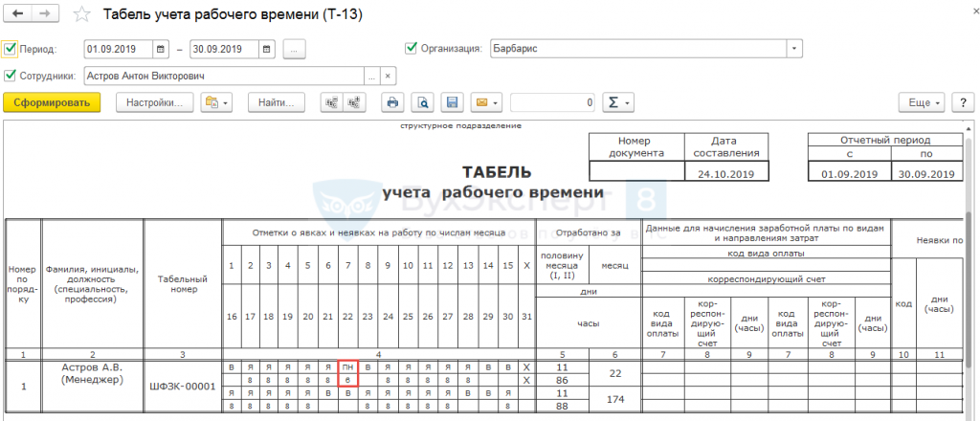Open the period selection ellipsis button
The height and width of the screenshot is (421, 980).
tap(295, 50)
